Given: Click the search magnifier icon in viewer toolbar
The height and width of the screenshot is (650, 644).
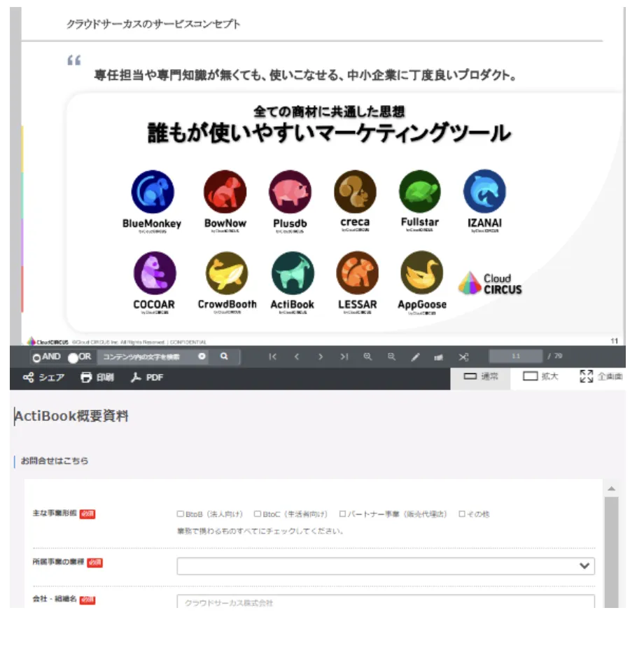Looking at the screenshot, I should point(224,357).
